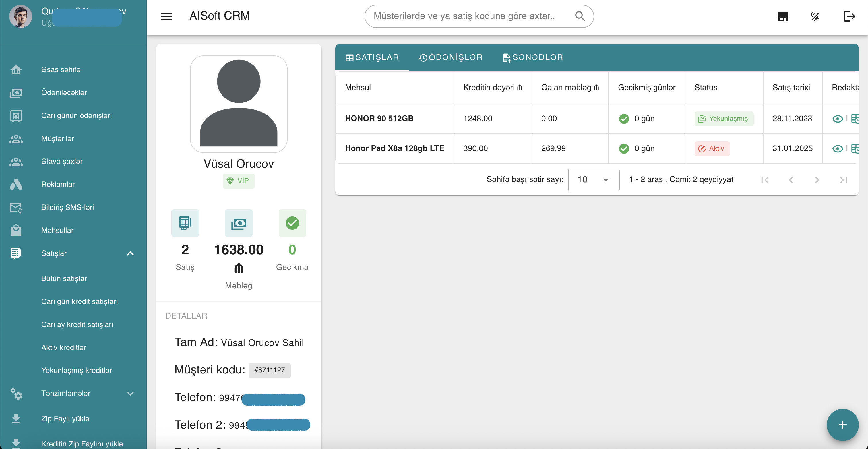Click the home icon beside Əsas səhifə

point(16,69)
